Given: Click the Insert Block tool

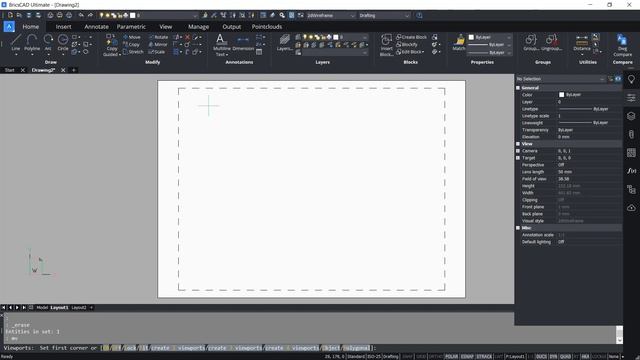Looking at the screenshot, I should tap(386, 45).
